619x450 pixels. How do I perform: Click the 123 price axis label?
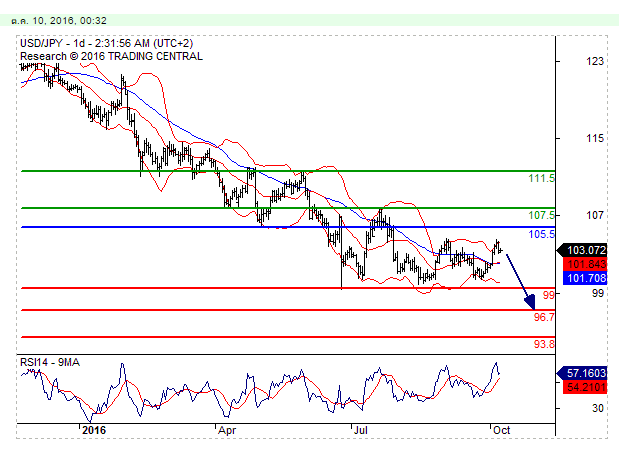(x=595, y=61)
